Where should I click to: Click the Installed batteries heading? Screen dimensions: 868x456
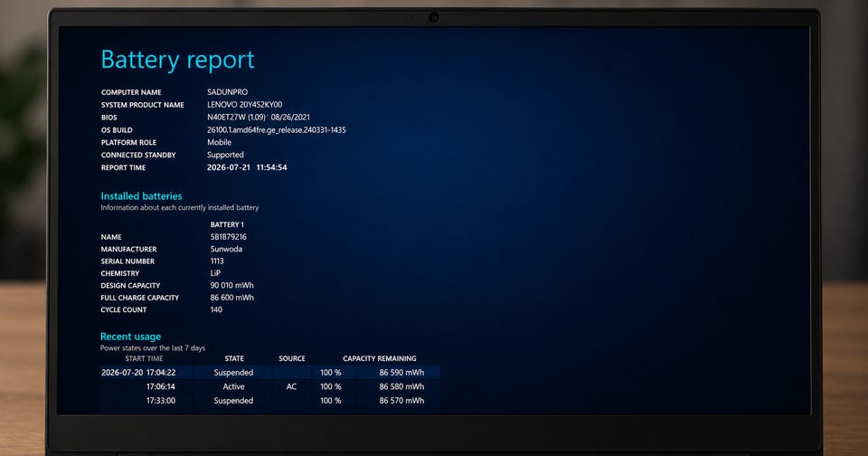click(141, 196)
